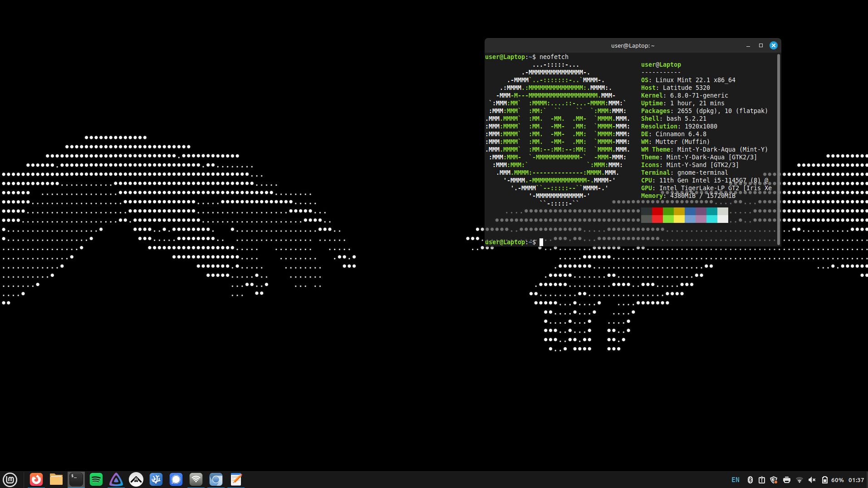
Task: Click the 'WM Theme: Mint-Y-Dark-Aqua' line
Action: (705, 149)
